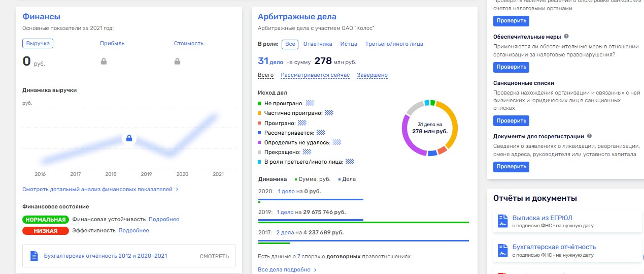
Task: Filter cases by role Ответчика
Action: pos(318,44)
